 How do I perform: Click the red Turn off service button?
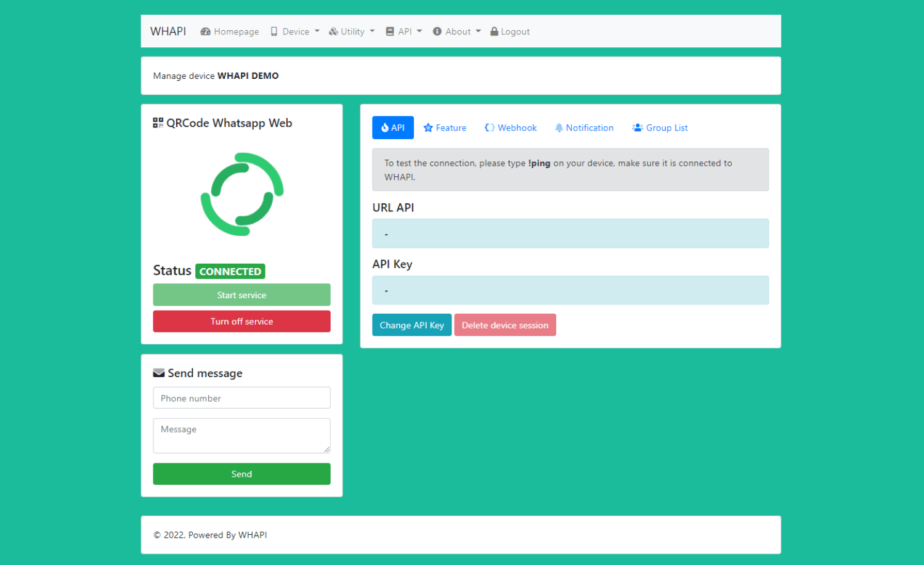tap(241, 322)
